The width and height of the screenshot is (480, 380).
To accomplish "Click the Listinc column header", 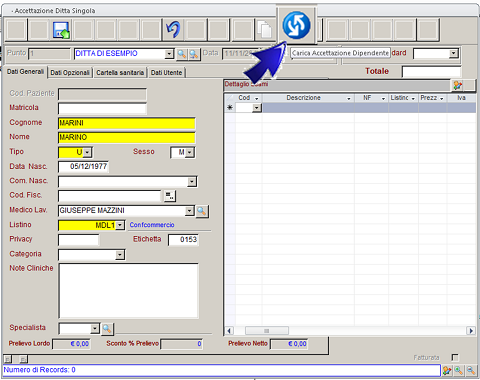I will (403, 98).
